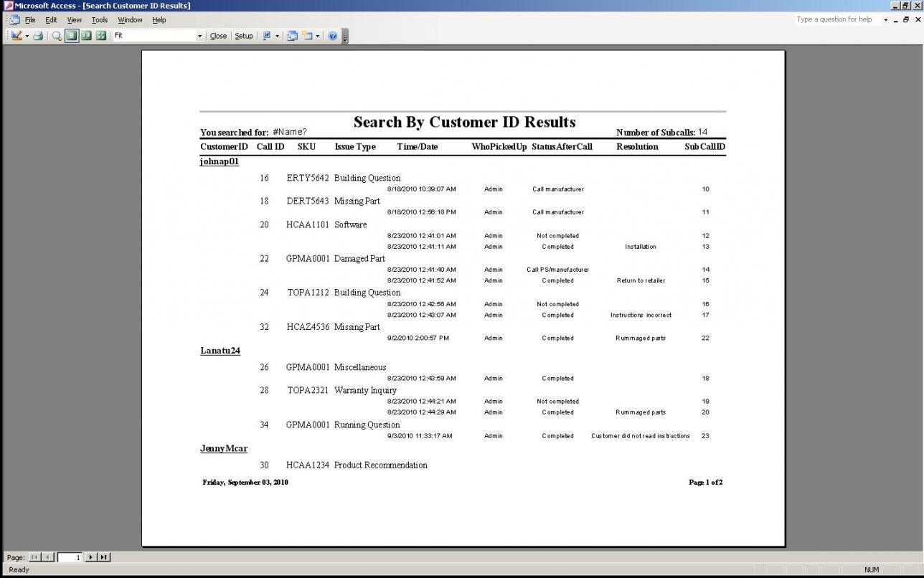Screen dimensions: 924x578
Task: Toggle Multiple Pages view
Action: coord(100,35)
